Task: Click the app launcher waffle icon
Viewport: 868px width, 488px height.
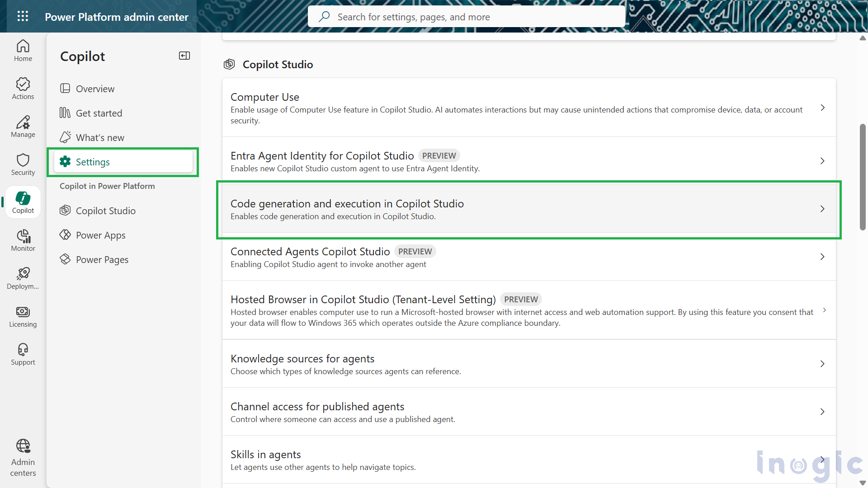Action: (23, 16)
